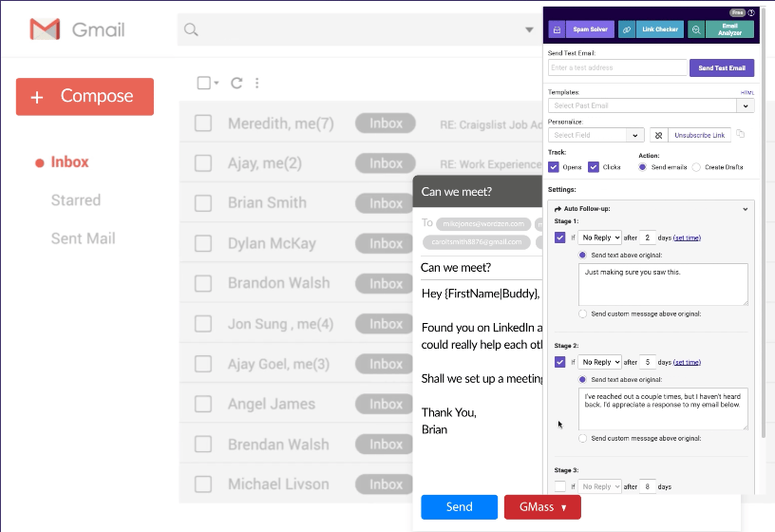Viewport: 775px width, 532px height.
Task: Open Stage 1 No Reply condition dropdown
Action: (600, 237)
